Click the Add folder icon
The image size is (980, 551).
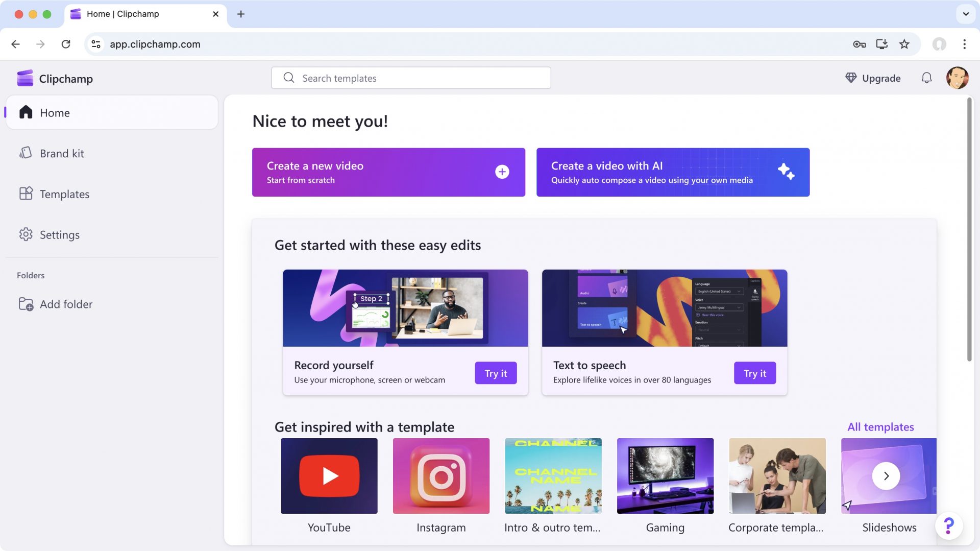(x=26, y=304)
